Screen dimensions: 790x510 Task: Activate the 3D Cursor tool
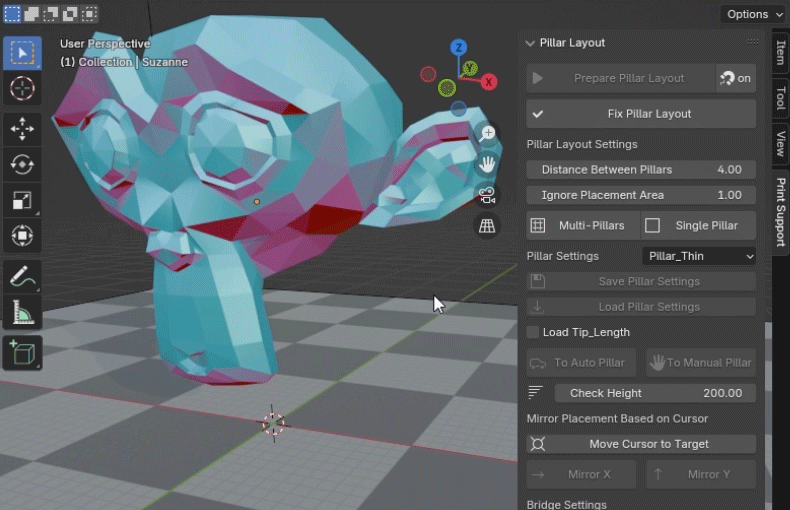pos(22,89)
